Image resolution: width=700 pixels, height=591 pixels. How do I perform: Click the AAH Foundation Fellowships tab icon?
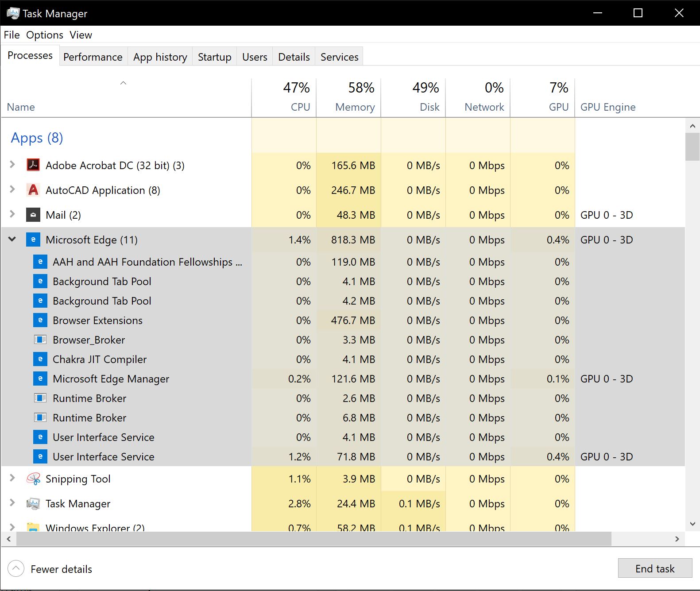[40, 262]
